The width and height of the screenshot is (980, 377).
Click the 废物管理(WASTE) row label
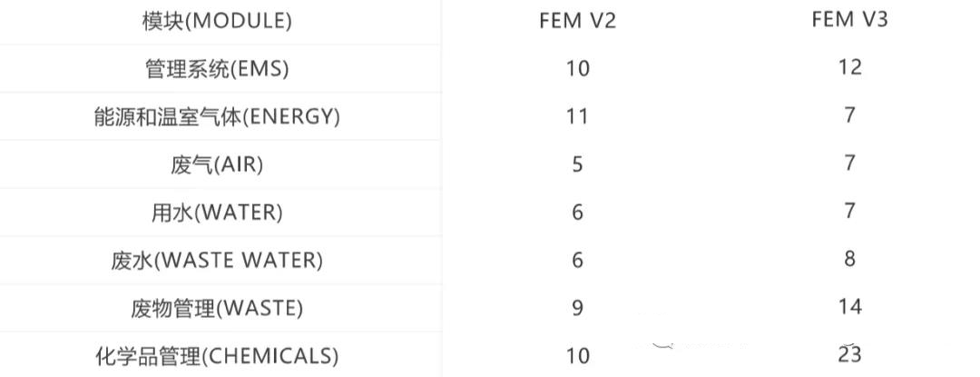pos(217,308)
